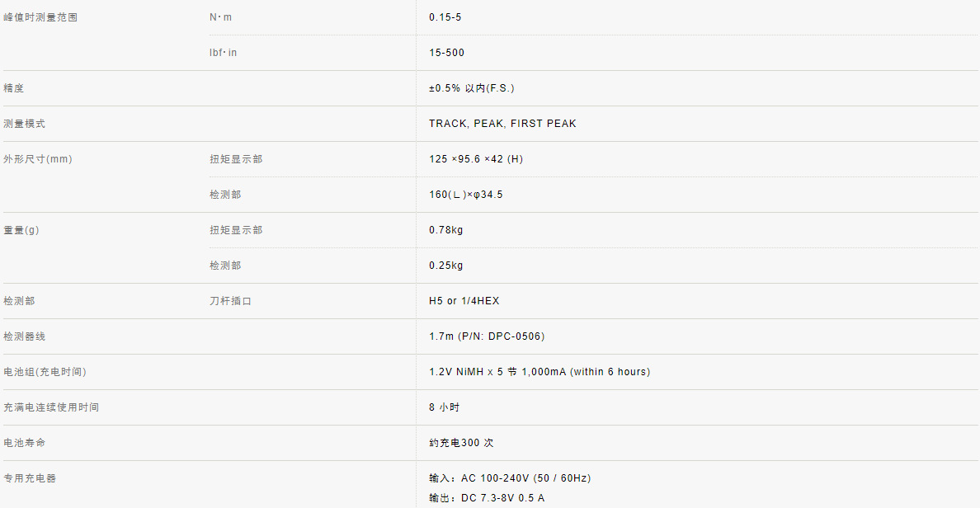
Task: Click the 0.25kg weight value
Action: tap(445, 266)
